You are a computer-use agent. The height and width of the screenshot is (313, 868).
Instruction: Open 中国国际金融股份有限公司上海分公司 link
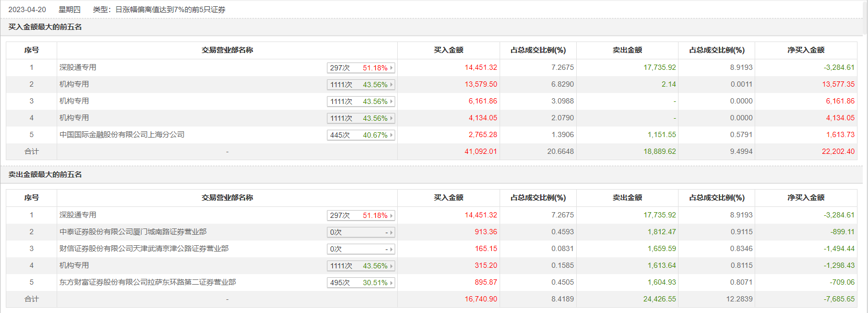click(x=122, y=134)
